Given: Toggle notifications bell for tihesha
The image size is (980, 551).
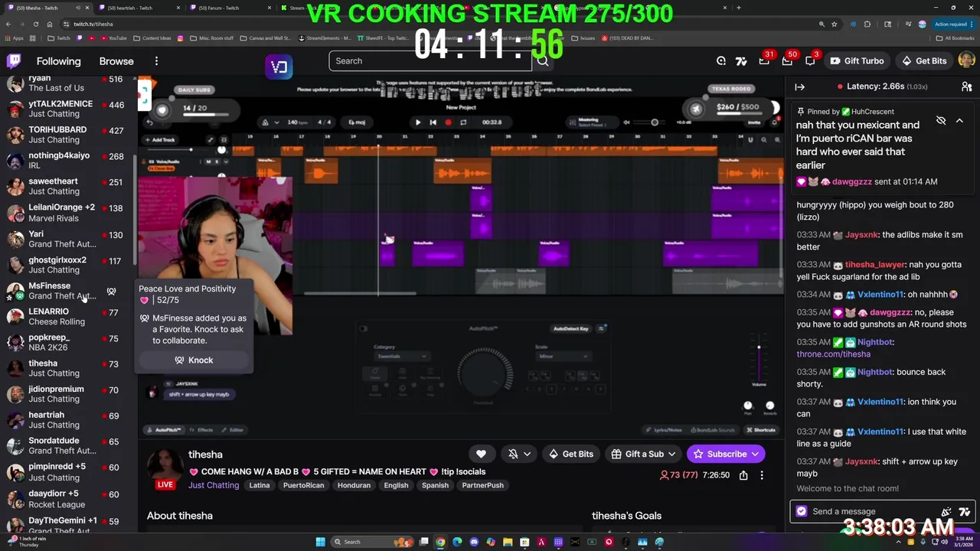Looking at the screenshot, I should click(513, 454).
